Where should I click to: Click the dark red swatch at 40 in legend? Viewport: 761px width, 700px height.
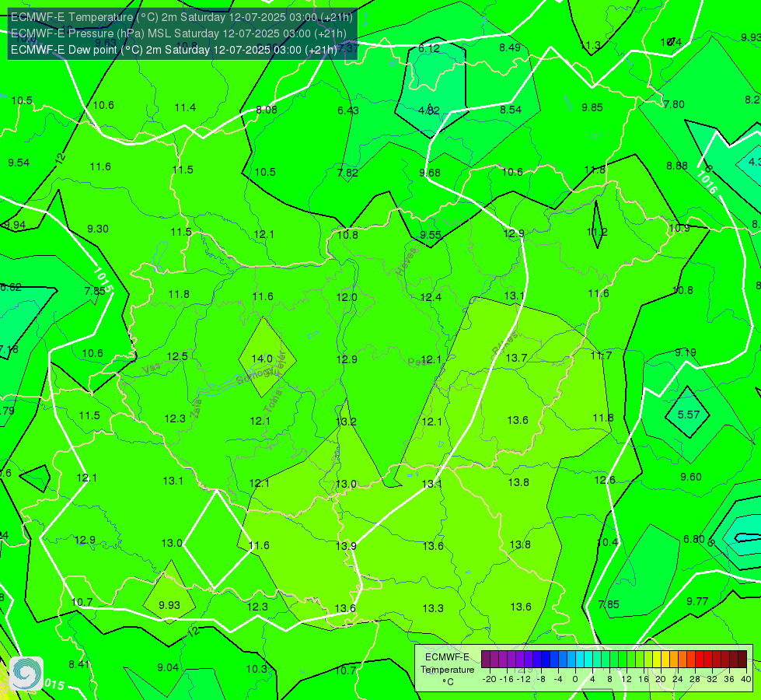point(742,660)
